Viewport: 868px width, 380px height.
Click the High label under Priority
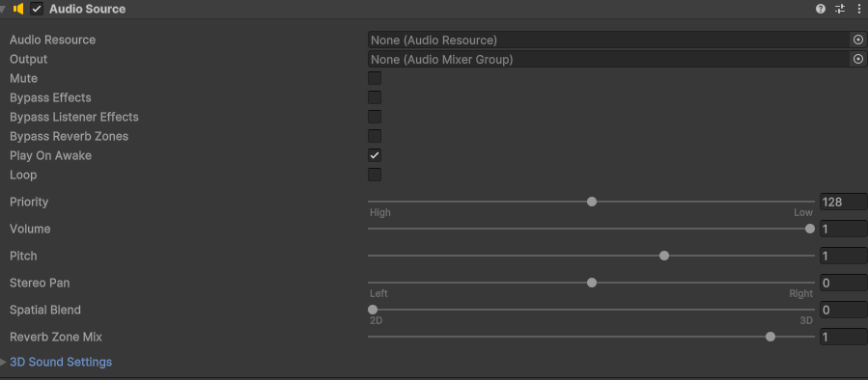380,213
